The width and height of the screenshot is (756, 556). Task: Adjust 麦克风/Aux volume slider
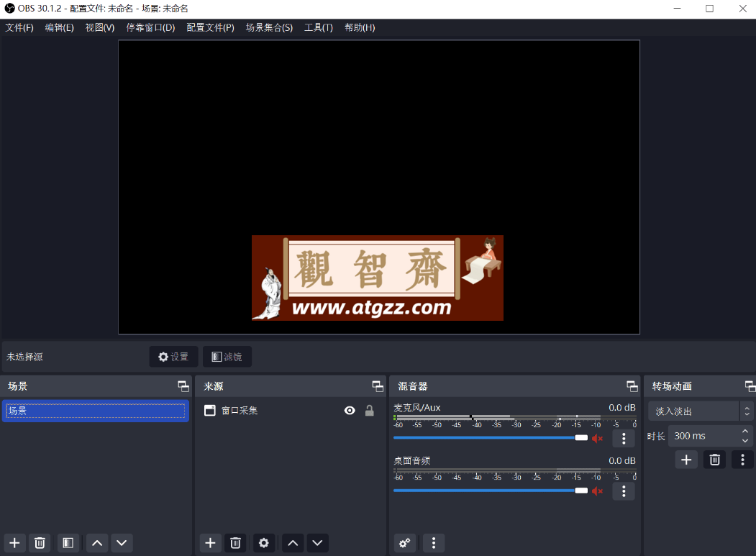(x=491, y=438)
